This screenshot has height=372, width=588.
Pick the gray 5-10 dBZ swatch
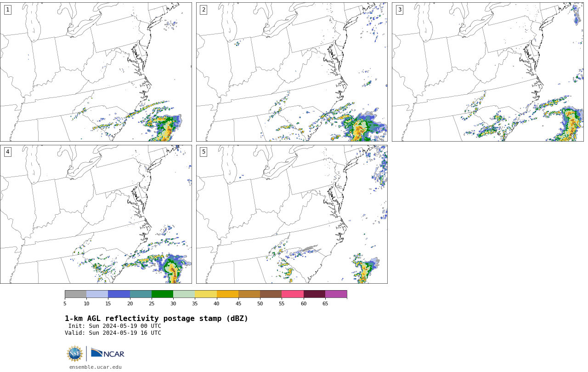pos(75,294)
